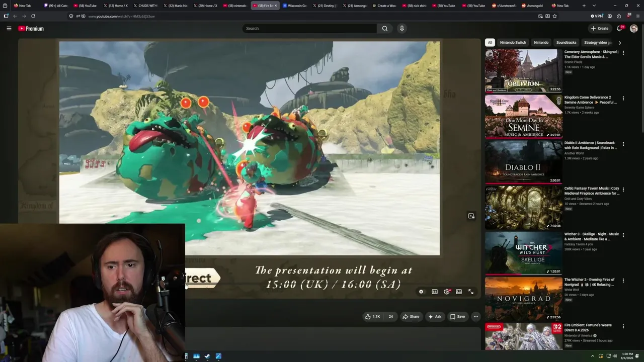Open the Fire Emblem Direct thumbnail
The width and height of the screenshot is (644, 362).
523,336
